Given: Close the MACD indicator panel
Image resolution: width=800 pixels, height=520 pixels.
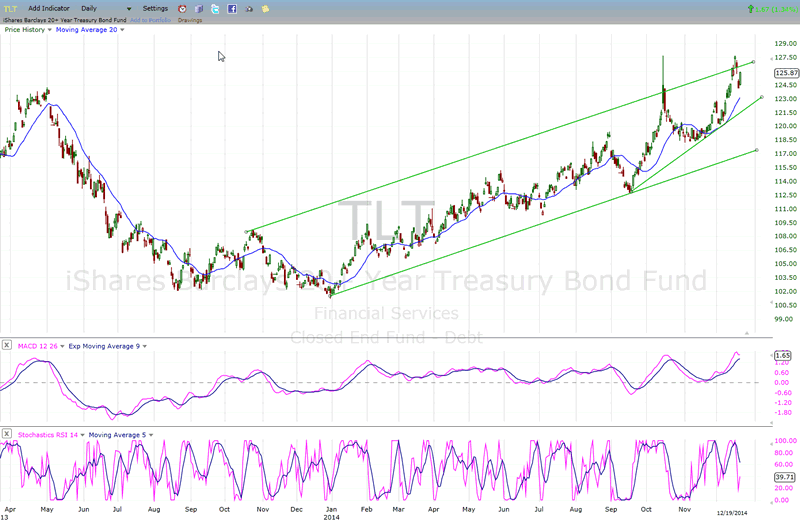Looking at the screenshot, I should click(x=7, y=346).
